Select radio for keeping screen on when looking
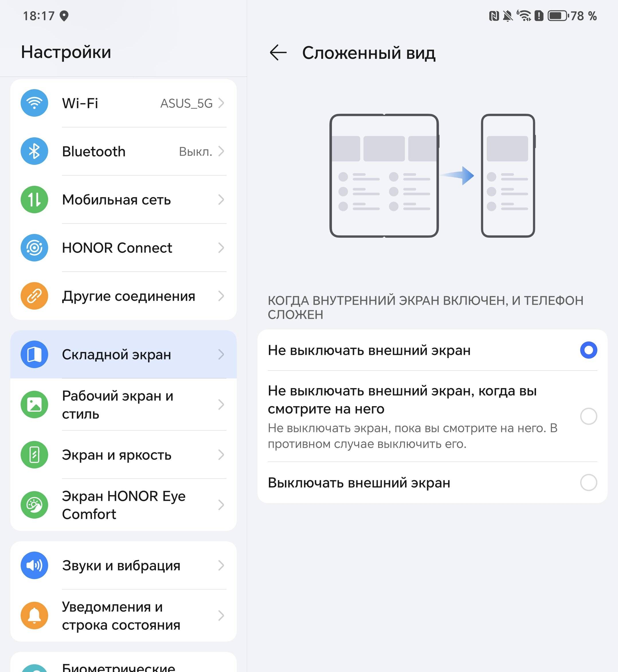This screenshot has width=618, height=672. point(588,417)
